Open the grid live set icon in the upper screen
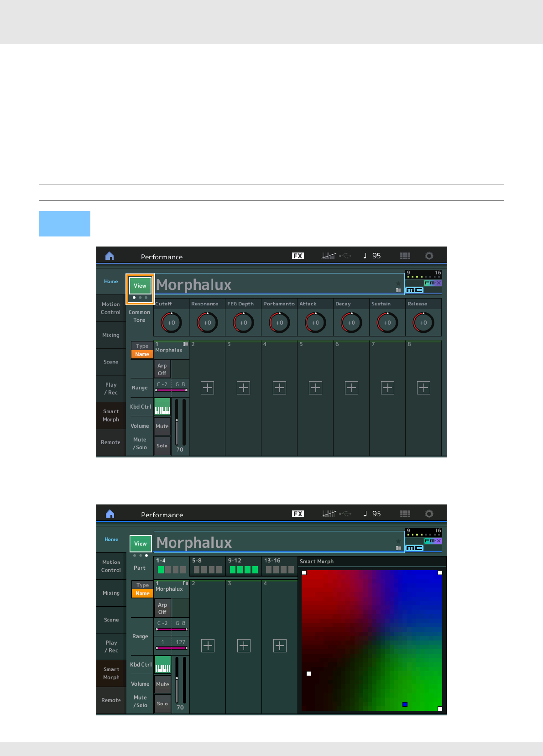Screen dimensions: 543x756 [405, 256]
